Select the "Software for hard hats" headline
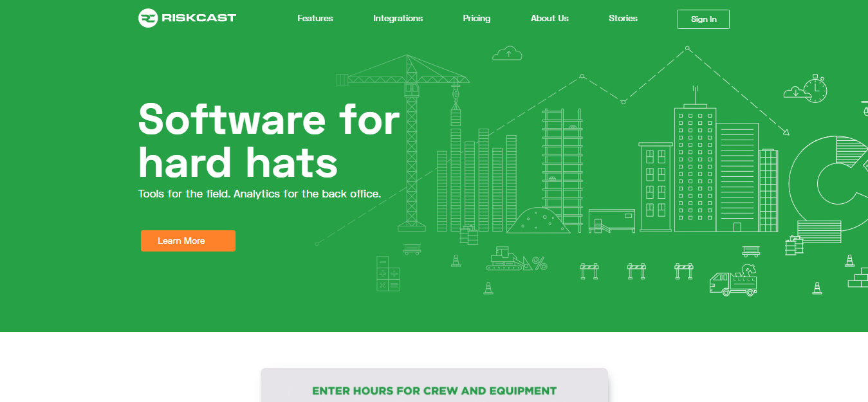Viewport: 868px width, 402px height. pos(269,140)
